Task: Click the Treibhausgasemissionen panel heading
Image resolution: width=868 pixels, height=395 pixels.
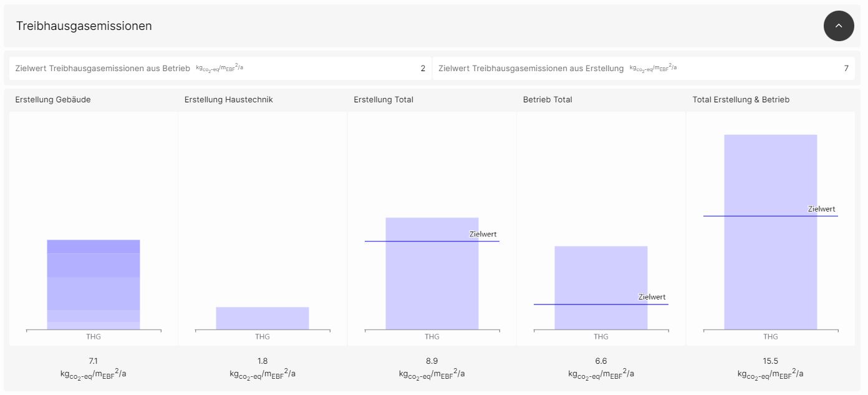Action: click(x=84, y=26)
